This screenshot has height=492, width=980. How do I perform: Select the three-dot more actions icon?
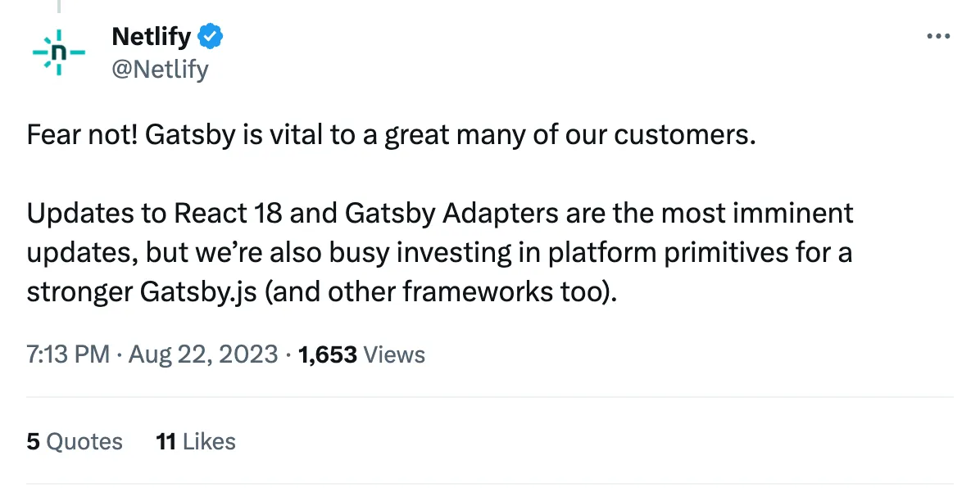938,36
